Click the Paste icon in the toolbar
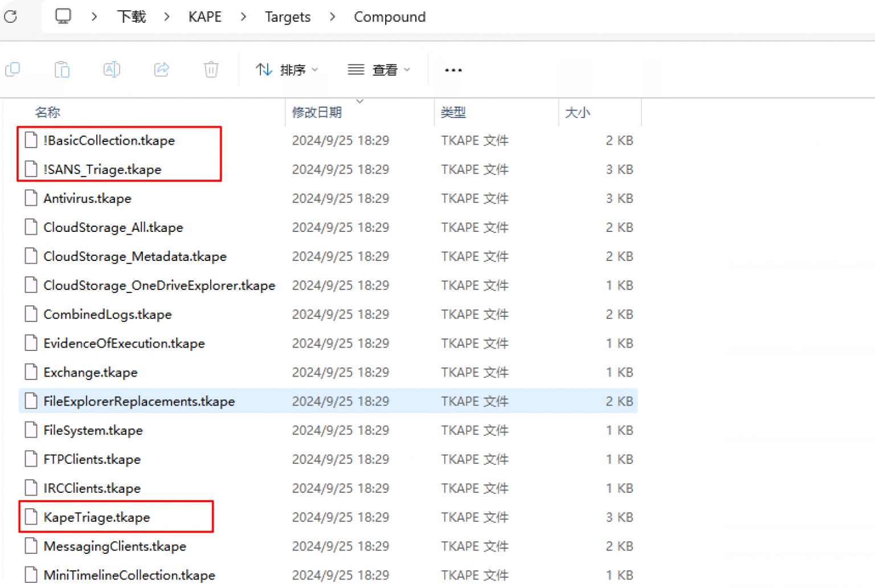 click(62, 69)
